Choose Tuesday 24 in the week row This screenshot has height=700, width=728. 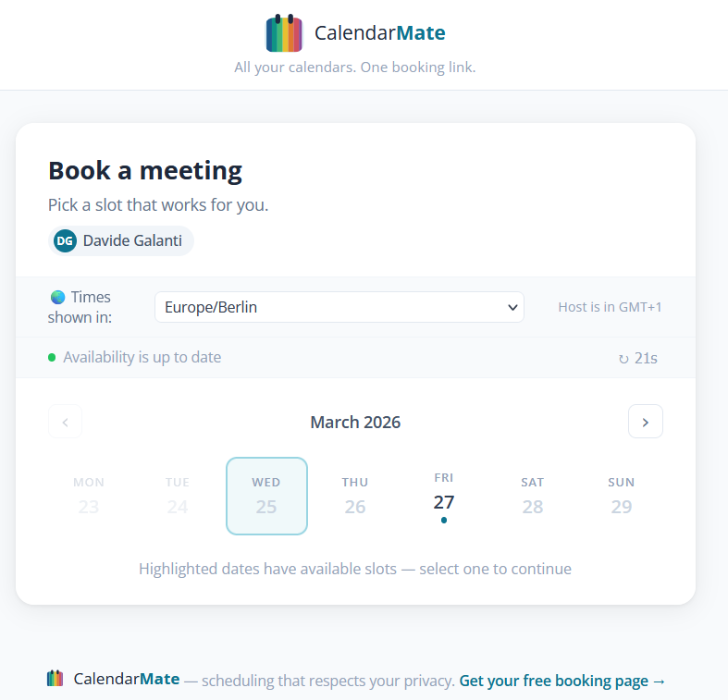178,497
